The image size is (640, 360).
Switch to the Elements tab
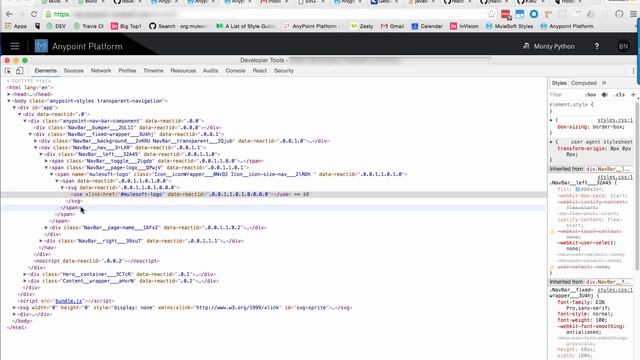[46, 71]
